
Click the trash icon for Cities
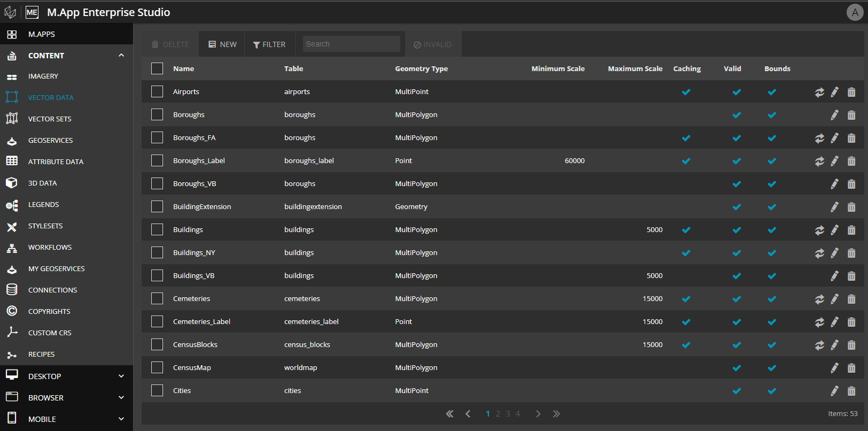click(851, 391)
